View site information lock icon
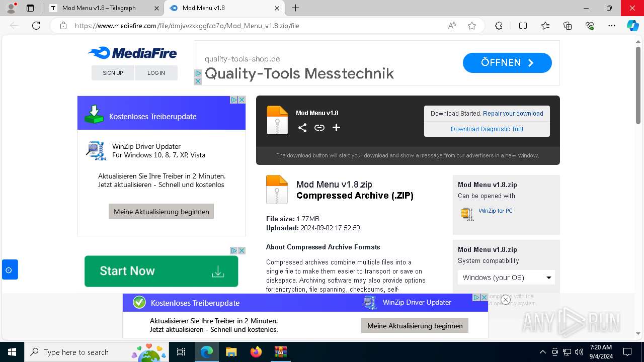The width and height of the screenshot is (644, 362). [63, 26]
